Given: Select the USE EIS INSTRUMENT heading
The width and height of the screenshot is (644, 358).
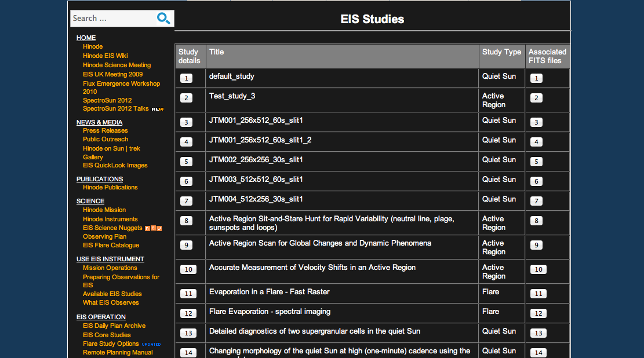Looking at the screenshot, I should click(x=110, y=259).
